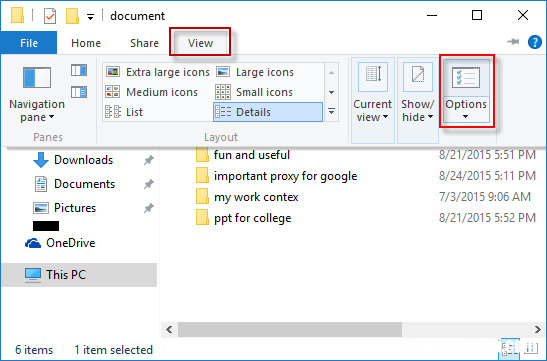The width and height of the screenshot is (547, 361).
Task: Click the Show/hide icon
Action: click(418, 77)
